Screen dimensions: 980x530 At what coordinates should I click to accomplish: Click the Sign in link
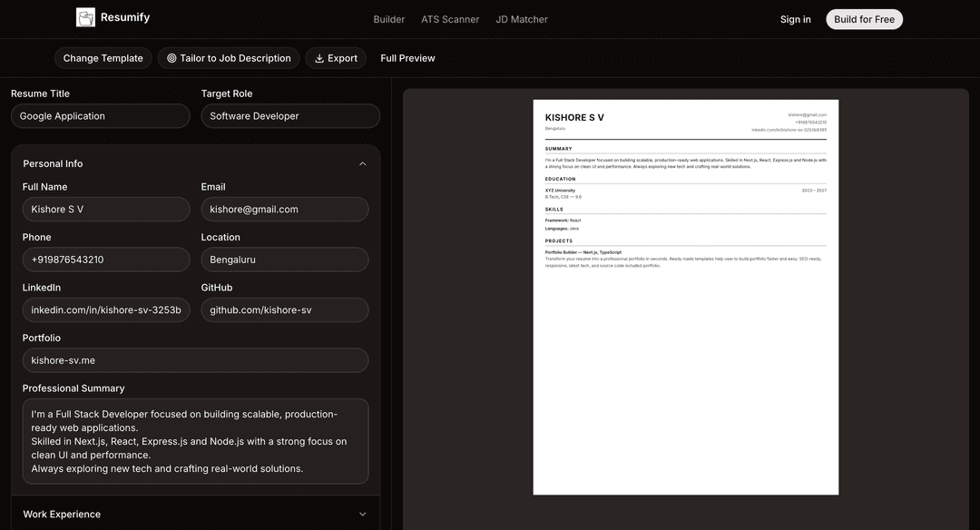pos(795,19)
